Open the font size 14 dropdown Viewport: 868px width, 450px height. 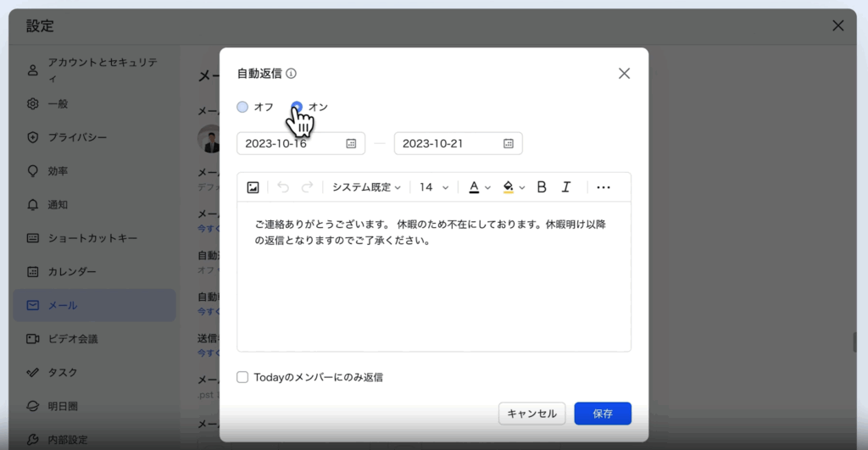[434, 187]
